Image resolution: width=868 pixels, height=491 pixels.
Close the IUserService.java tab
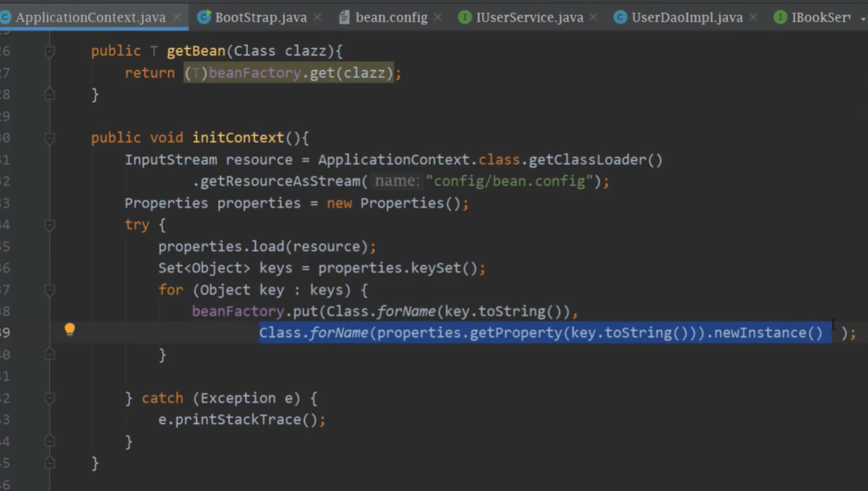coord(593,17)
